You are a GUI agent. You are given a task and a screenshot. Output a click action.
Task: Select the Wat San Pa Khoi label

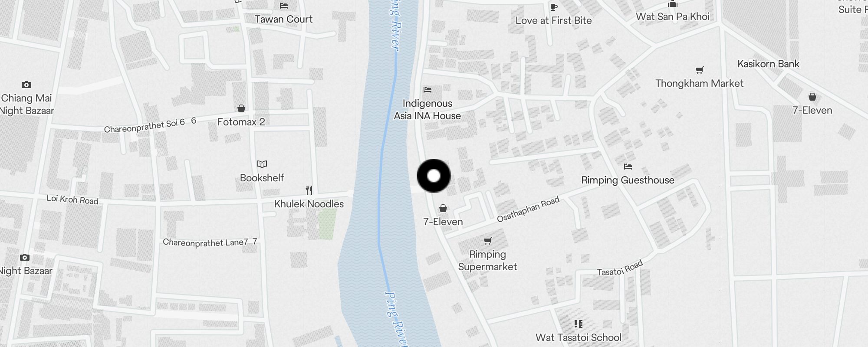pos(672,16)
